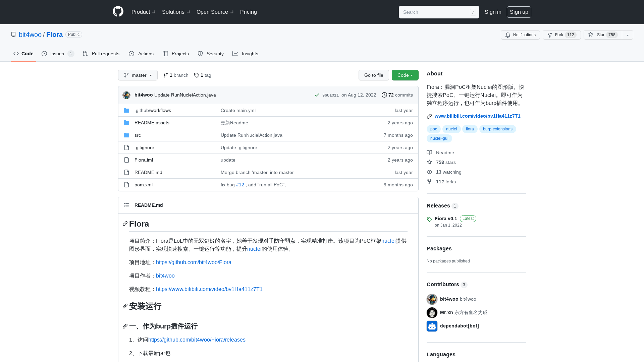Click the poc topic tag
644x362 pixels.
[x=434, y=129]
